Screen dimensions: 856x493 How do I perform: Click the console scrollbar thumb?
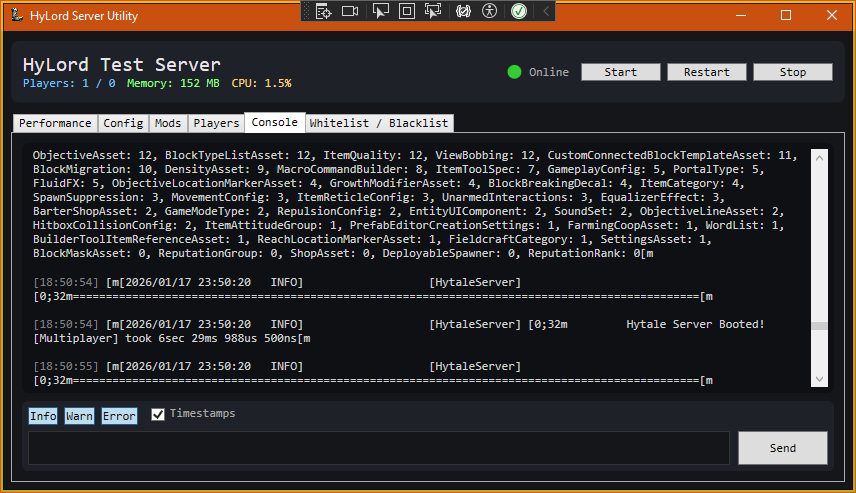819,326
